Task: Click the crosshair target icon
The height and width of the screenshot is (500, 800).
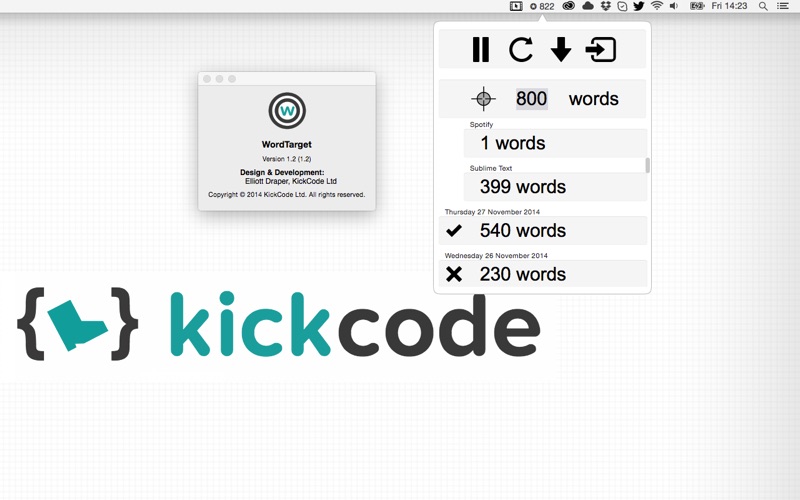Action: coord(483,98)
